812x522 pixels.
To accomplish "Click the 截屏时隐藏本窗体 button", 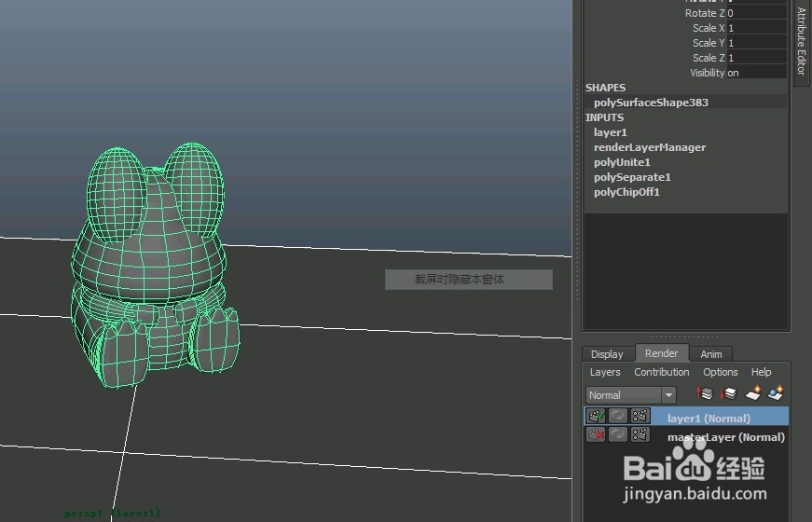I will coord(469,280).
